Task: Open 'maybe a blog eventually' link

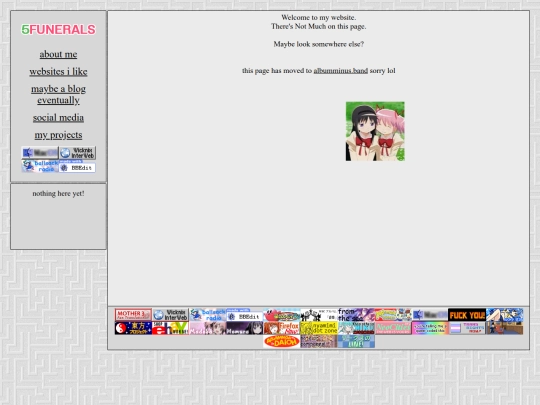Action: [x=58, y=95]
